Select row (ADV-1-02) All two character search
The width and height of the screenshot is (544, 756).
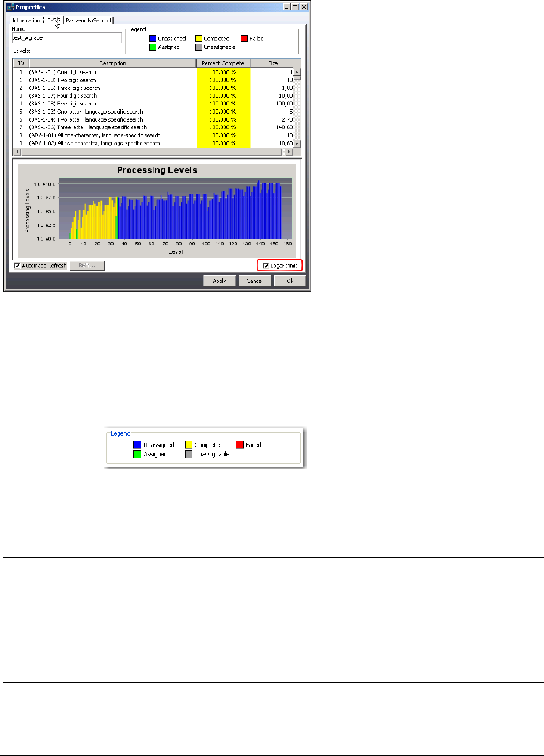click(x=153, y=143)
